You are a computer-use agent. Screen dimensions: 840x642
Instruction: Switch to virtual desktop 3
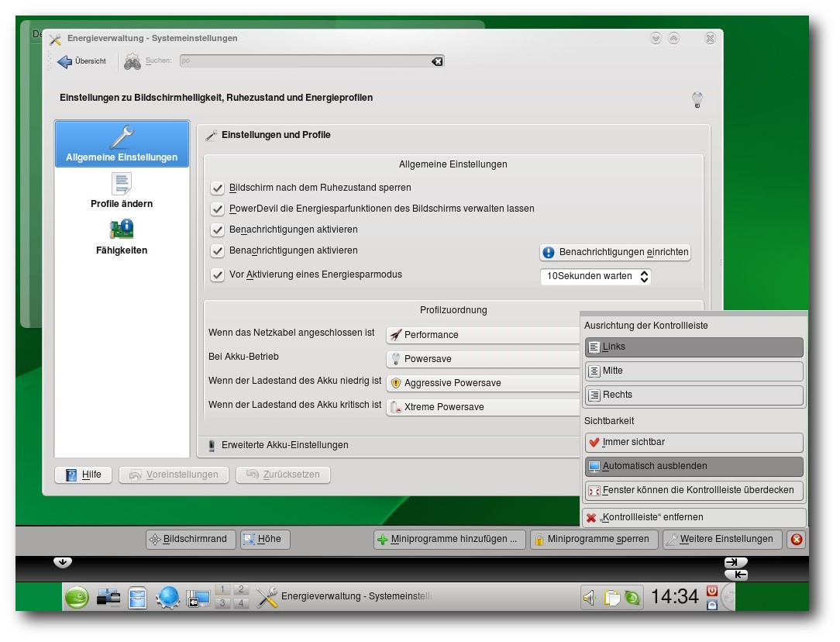pyautogui.click(x=222, y=603)
